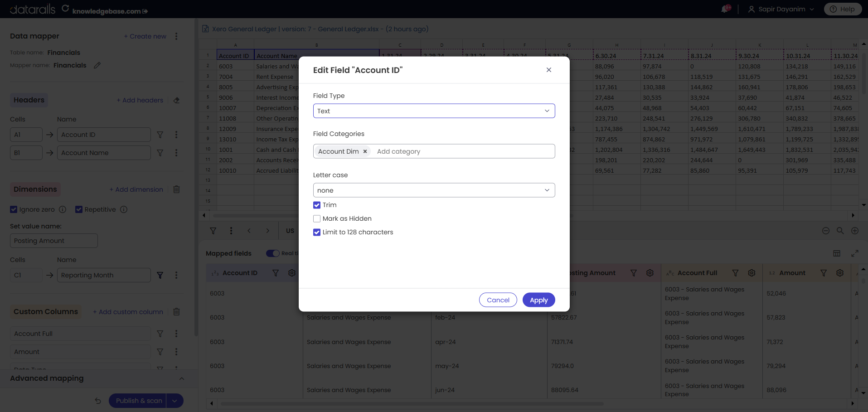Uncheck the Trim checkbox
Screen dimensions: 868x412
tap(317, 205)
